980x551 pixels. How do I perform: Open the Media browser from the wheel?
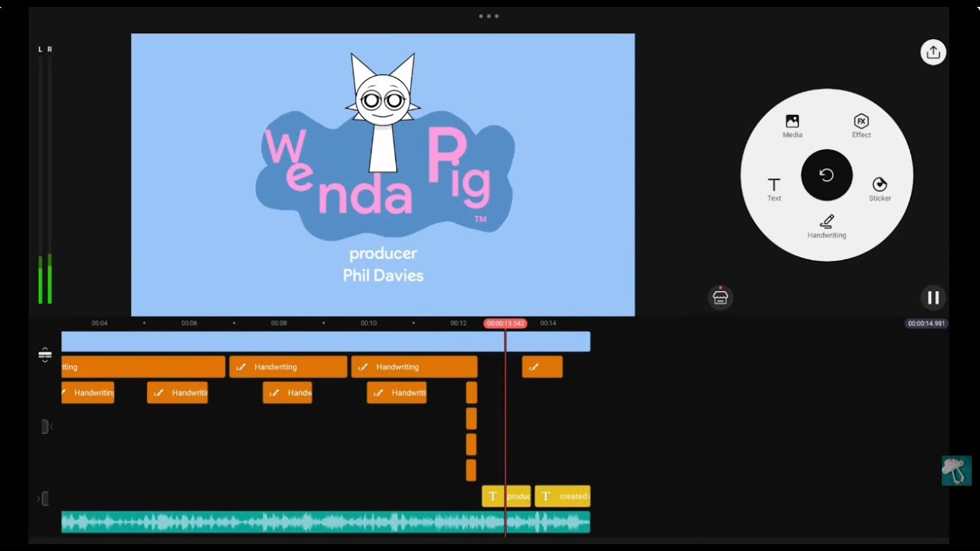[792, 126]
